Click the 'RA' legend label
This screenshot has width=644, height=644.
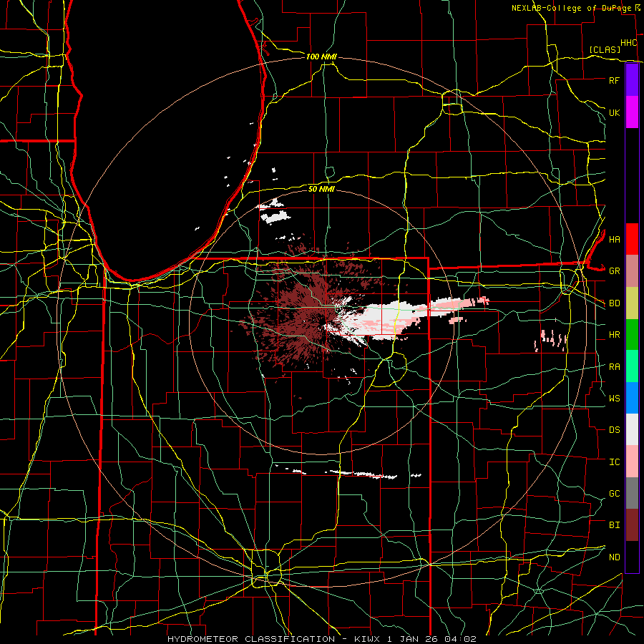tap(614, 367)
